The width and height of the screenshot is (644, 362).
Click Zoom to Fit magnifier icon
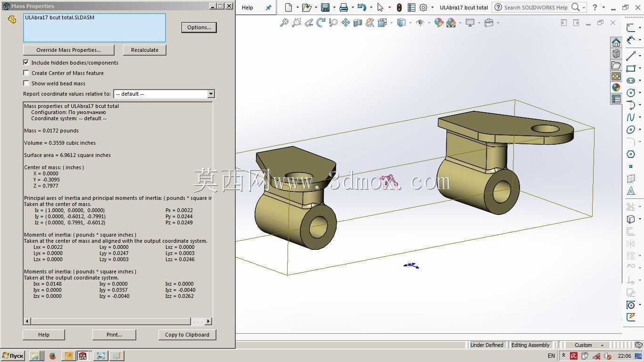pyautogui.click(x=284, y=23)
